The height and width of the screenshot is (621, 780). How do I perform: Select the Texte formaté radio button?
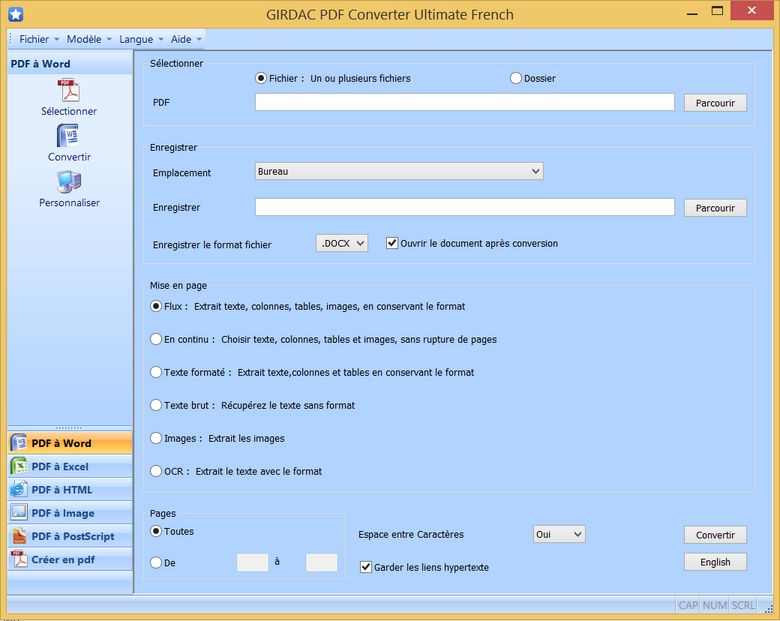tap(156, 372)
